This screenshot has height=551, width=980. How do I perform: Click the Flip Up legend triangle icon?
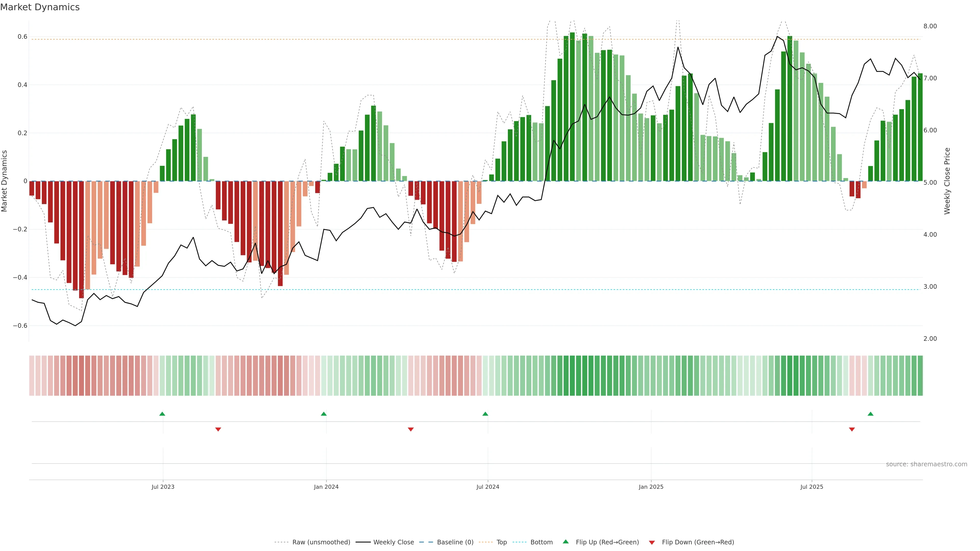[566, 542]
